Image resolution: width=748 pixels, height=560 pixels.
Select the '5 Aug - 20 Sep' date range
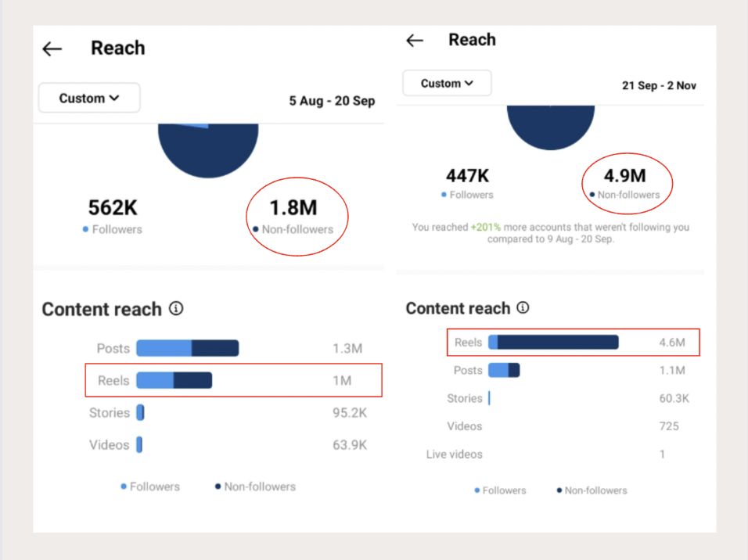click(x=332, y=101)
